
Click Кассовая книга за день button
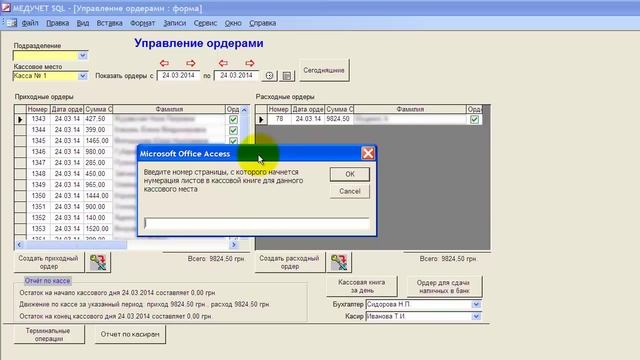(362, 286)
